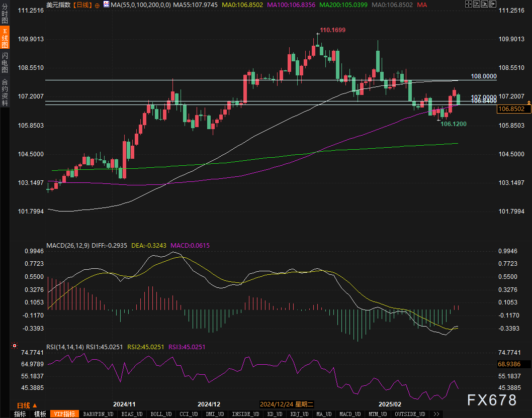Screen dimensions: 532x418
Task: Open the 闪电图 sidebar view
Action: (x=5, y=61)
